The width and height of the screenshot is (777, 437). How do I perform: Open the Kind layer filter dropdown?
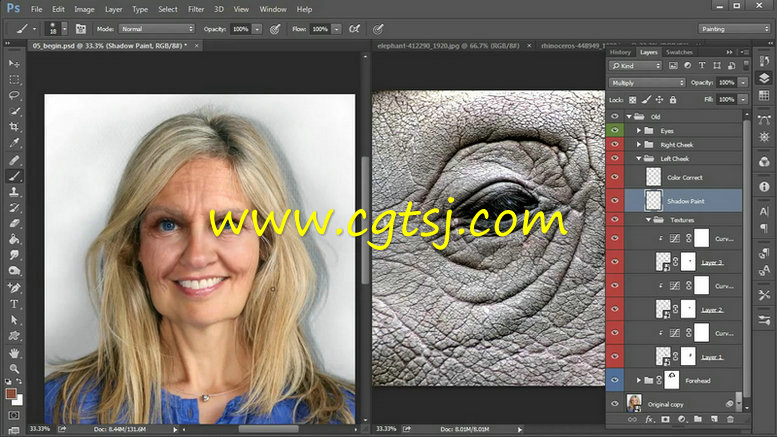636,65
